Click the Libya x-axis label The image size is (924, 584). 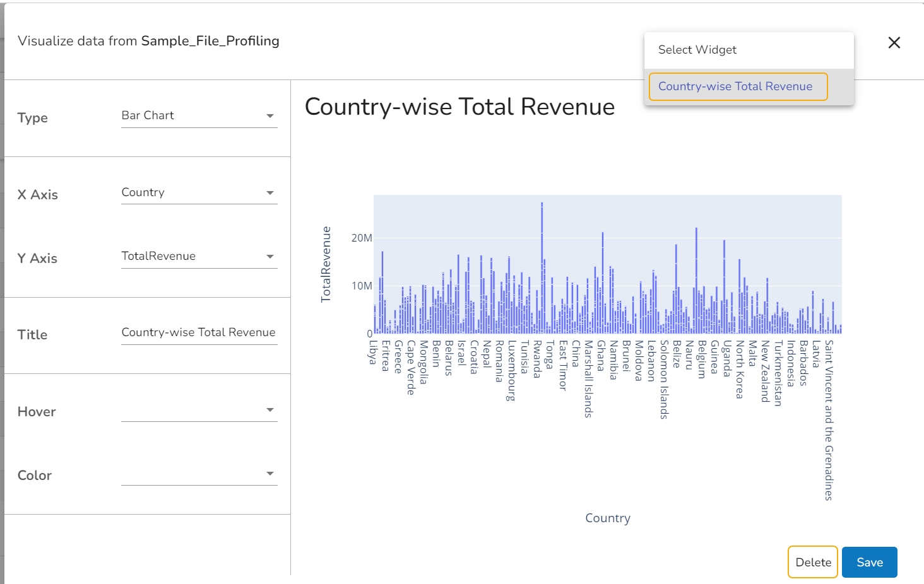373,352
